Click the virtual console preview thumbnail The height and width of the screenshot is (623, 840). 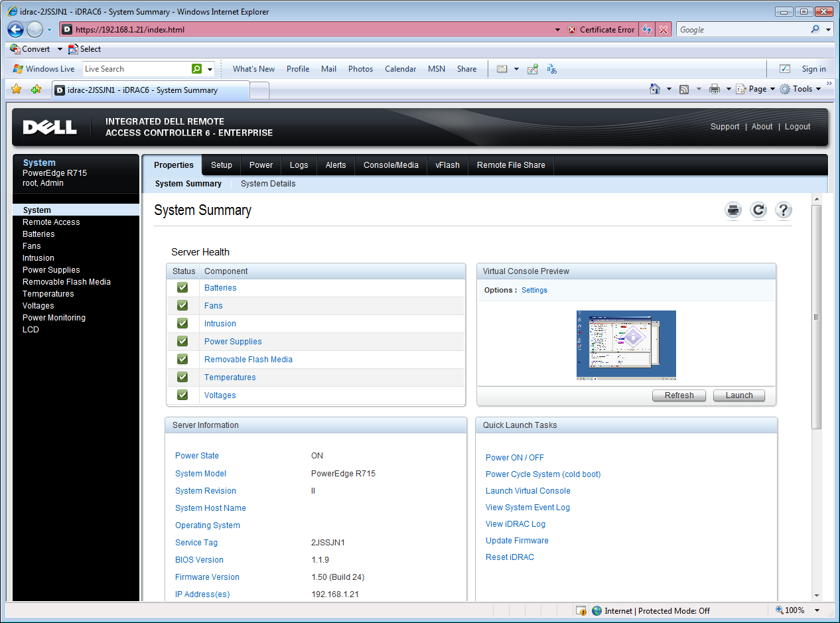[626, 344]
